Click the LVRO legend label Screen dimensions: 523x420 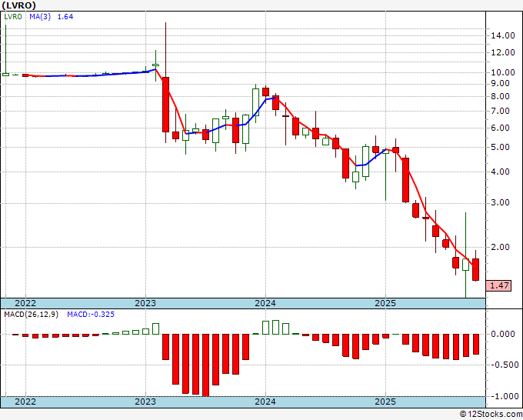click(x=13, y=17)
